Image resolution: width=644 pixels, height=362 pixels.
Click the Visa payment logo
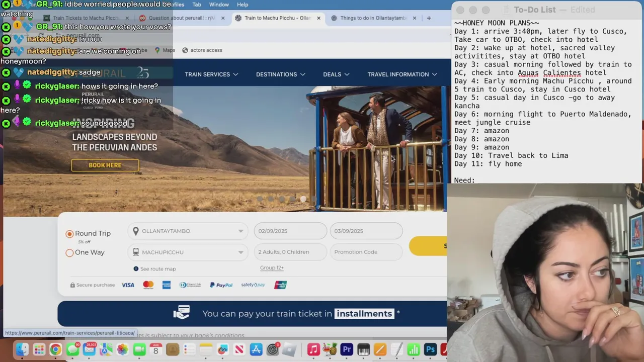tap(128, 285)
